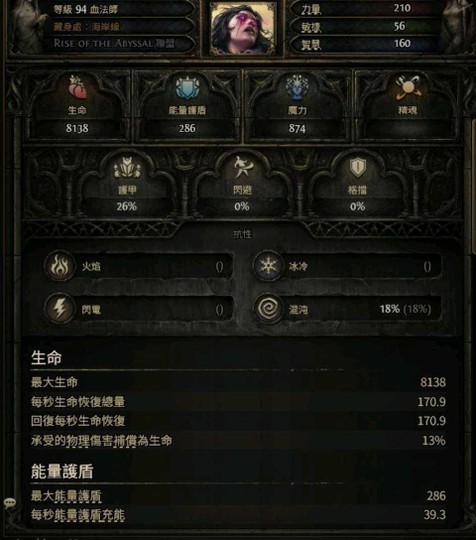Click the fire resistance flame icon
476x540 pixels.
click(x=60, y=266)
